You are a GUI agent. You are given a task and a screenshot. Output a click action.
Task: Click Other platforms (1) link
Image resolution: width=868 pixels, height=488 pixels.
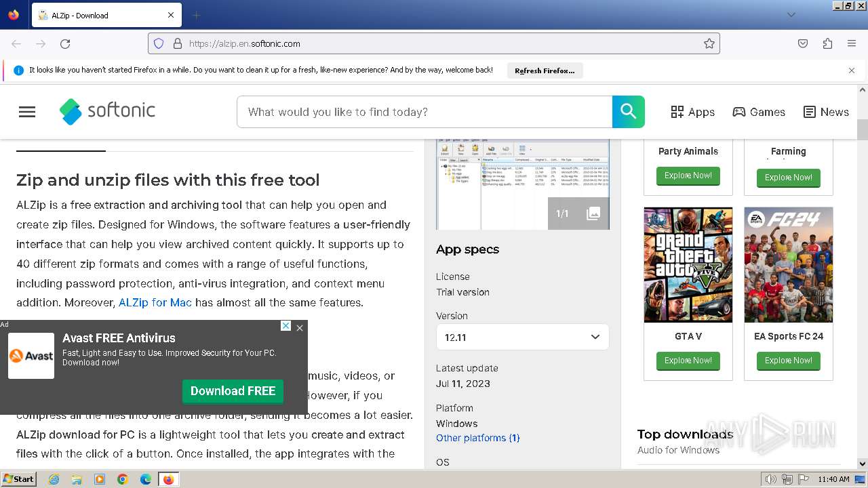[478, 438]
